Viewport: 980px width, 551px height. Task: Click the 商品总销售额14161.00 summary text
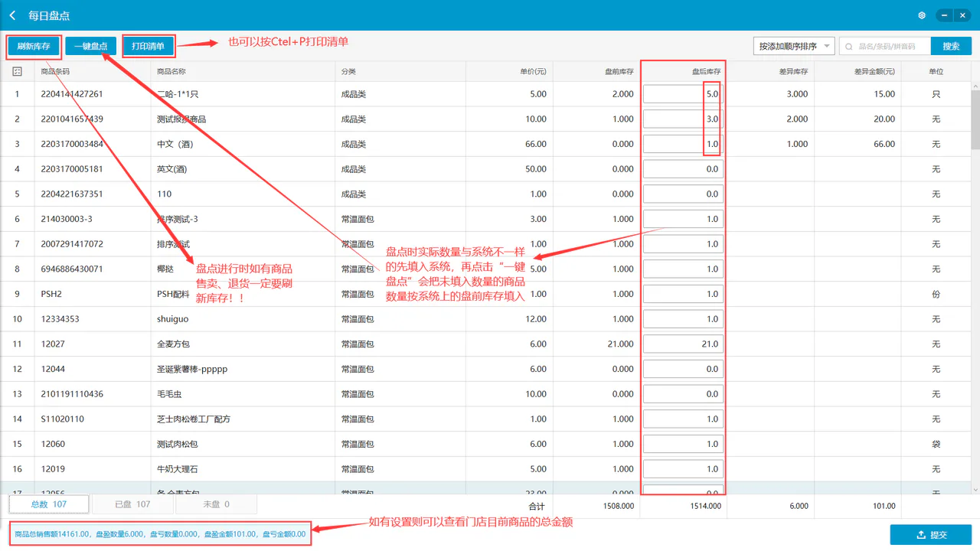[x=52, y=534]
